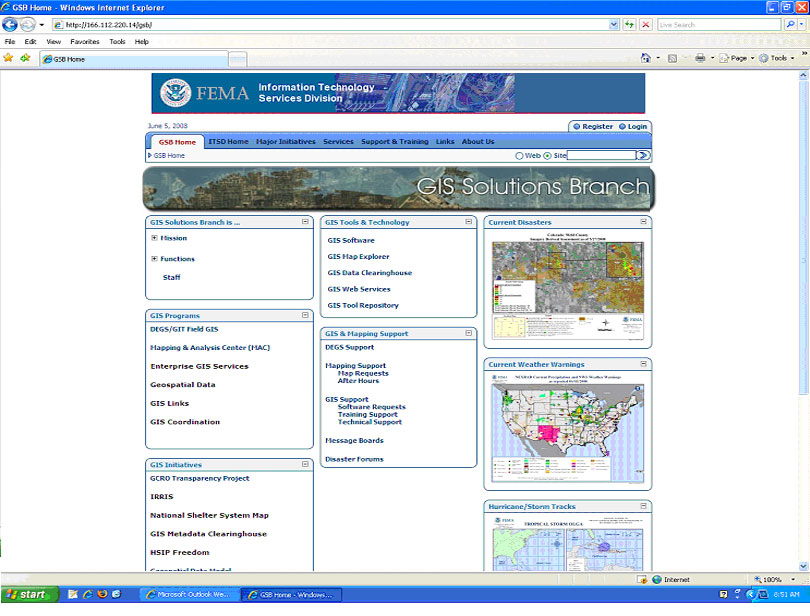Screen dimensions: 810x616
Task: Open the GIS Data Clearinghouse link
Action: [x=369, y=273]
